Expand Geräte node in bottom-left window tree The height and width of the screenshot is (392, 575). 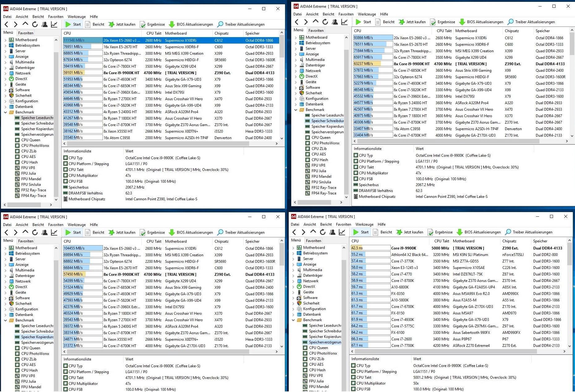5,292
